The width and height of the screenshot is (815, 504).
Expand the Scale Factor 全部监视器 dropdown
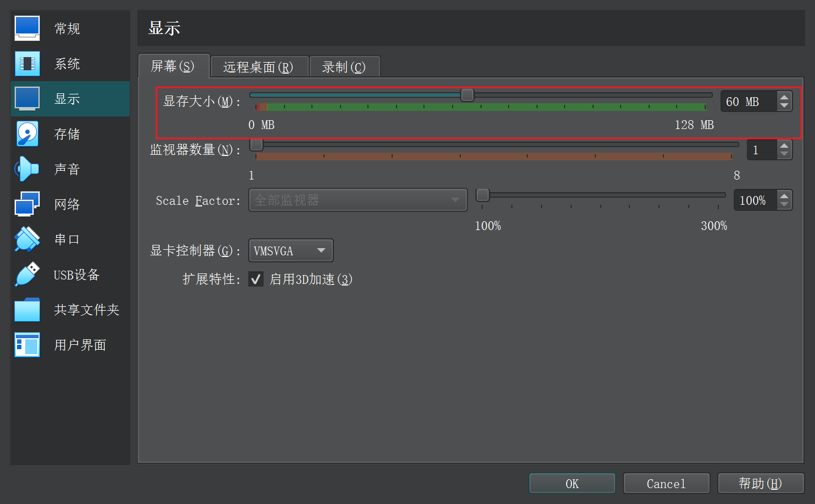click(358, 200)
